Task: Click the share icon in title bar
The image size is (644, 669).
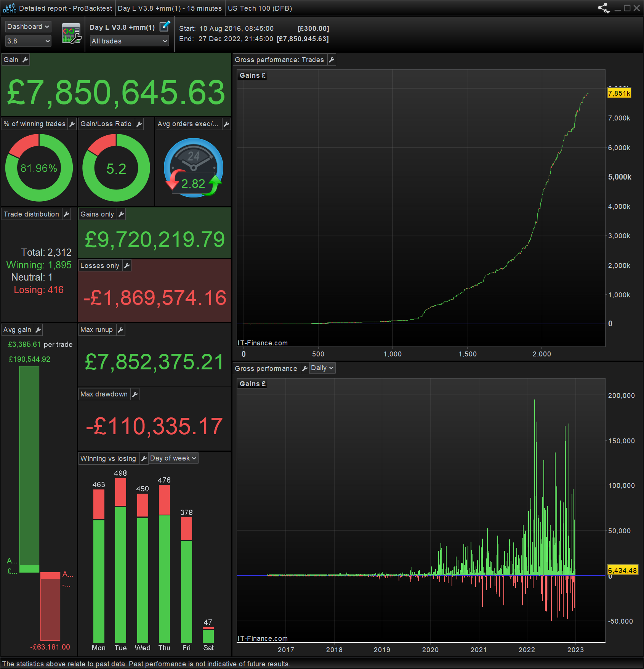Action: [604, 8]
